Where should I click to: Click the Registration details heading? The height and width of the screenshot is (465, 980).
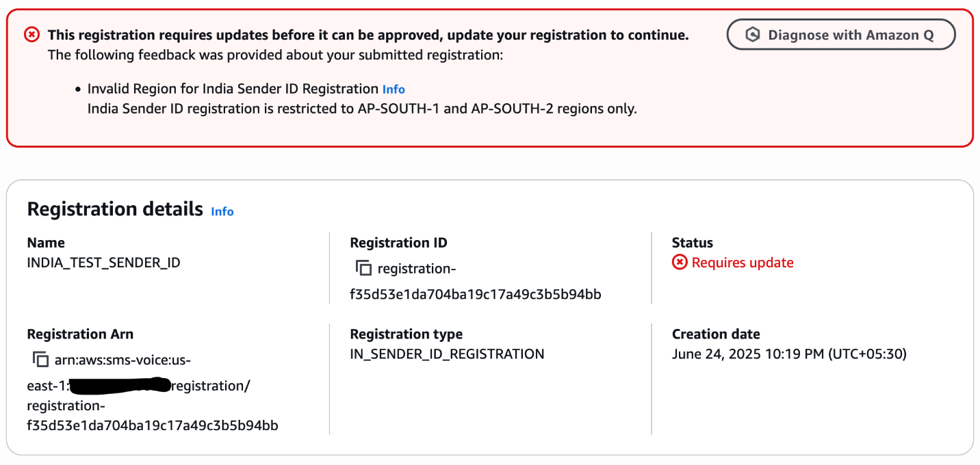pyautogui.click(x=115, y=209)
